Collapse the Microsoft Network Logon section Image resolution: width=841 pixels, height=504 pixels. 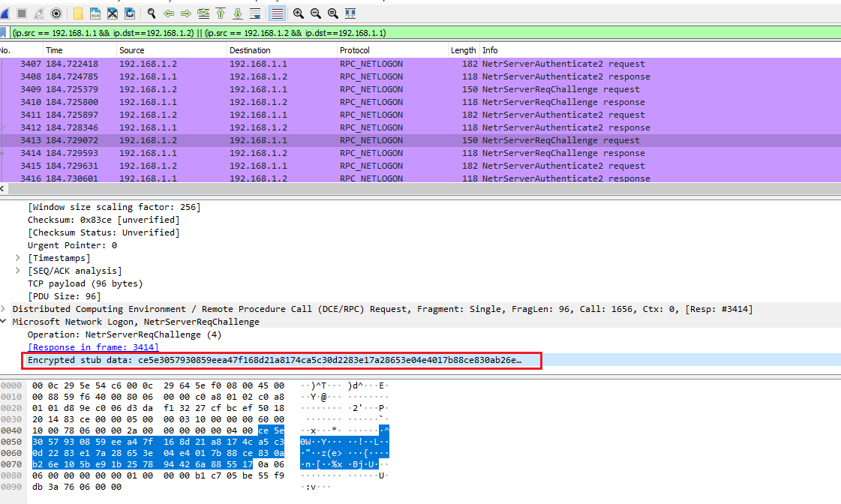[x=5, y=322]
